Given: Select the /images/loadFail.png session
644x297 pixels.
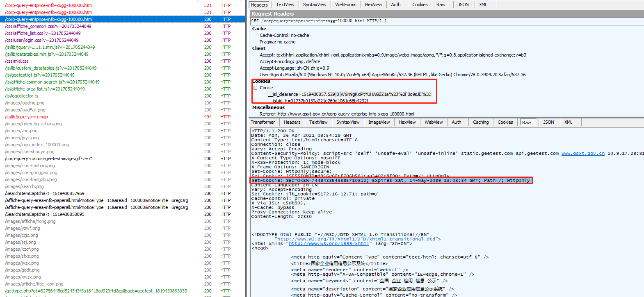Looking at the screenshot, I should tap(123, 110).
